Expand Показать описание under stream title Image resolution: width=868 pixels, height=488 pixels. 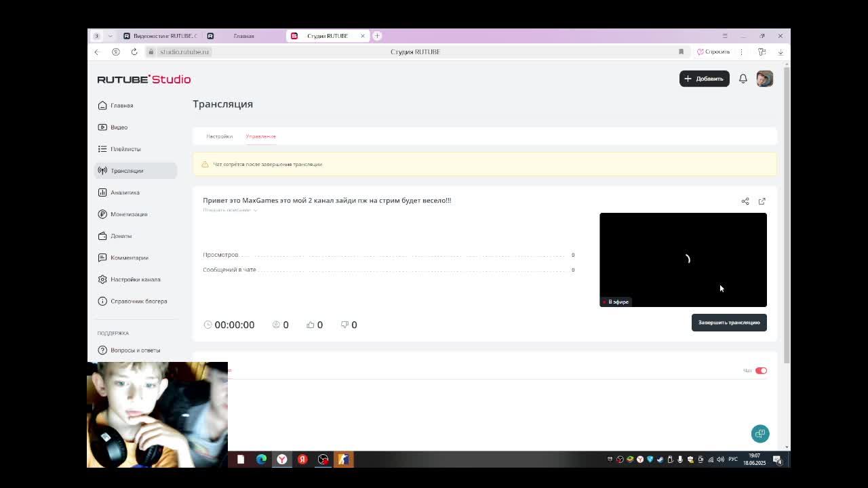(x=230, y=210)
